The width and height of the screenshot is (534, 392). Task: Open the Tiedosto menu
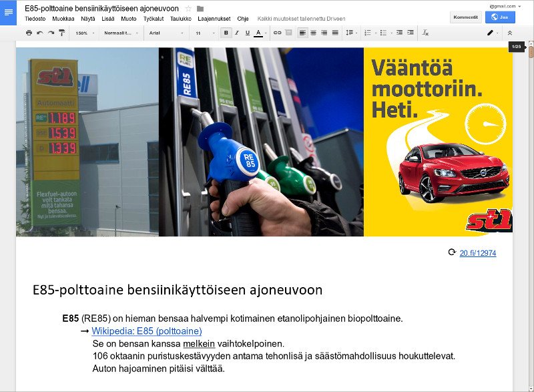click(x=35, y=19)
